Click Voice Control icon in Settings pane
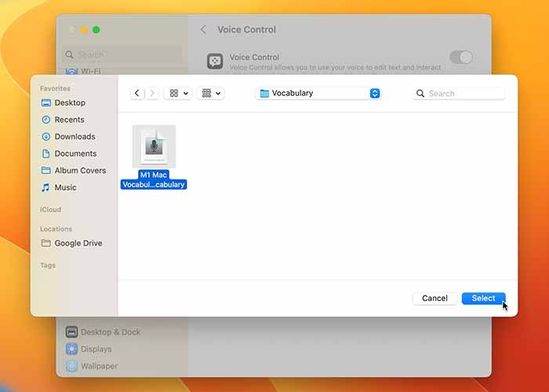This screenshot has height=392, width=549. tap(215, 61)
